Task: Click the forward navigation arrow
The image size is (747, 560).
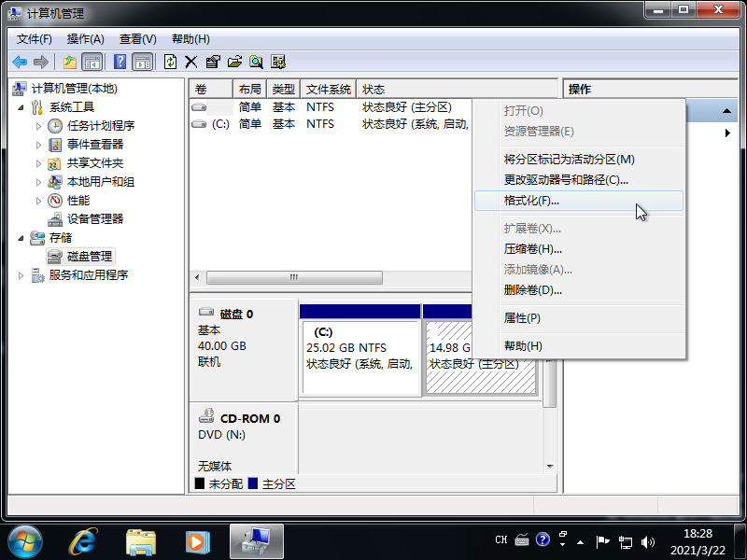Action: click(x=41, y=62)
